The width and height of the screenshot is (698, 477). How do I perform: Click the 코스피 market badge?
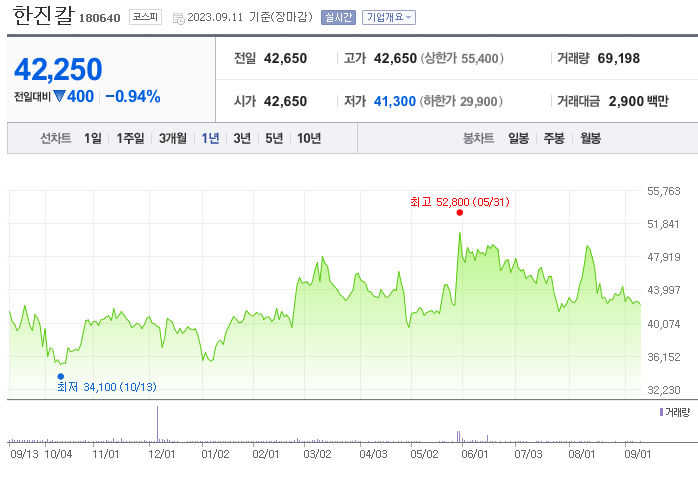tap(145, 17)
